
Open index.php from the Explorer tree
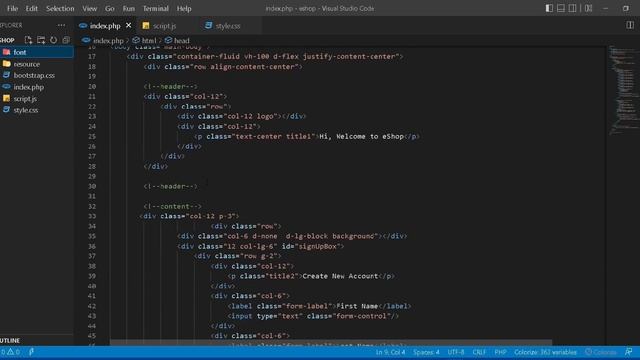pos(37,87)
